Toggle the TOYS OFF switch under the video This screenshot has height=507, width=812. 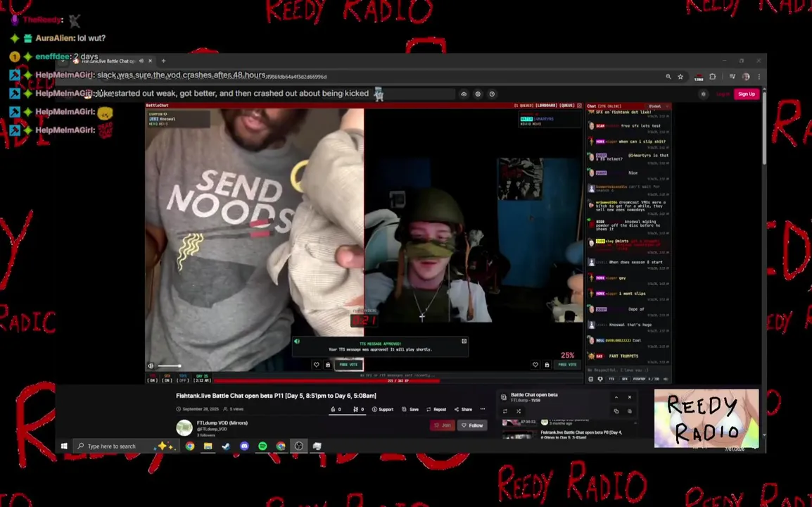pos(182,378)
